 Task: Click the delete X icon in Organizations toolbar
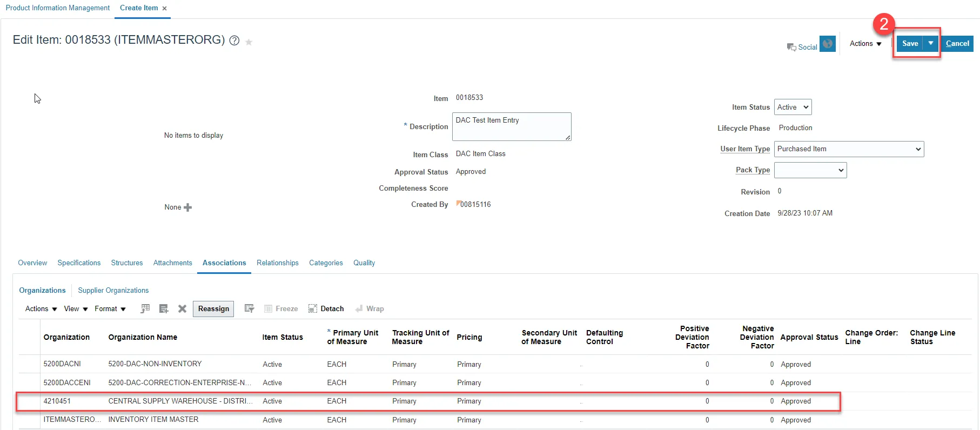182,308
